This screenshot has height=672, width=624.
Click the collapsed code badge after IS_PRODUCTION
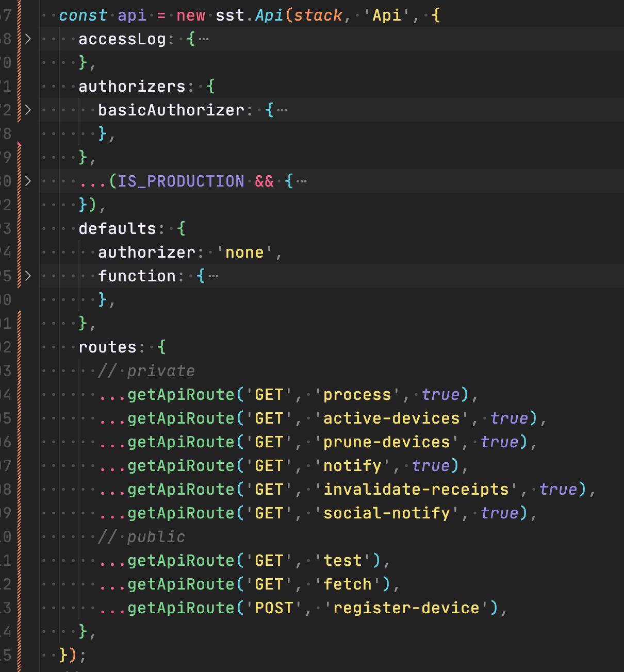point(302,180)
